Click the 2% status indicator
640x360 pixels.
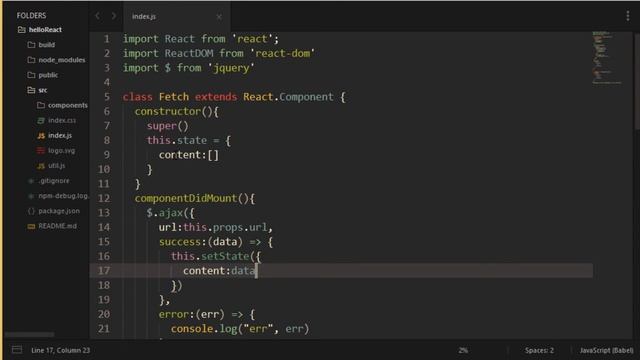(x=463, y=350)
